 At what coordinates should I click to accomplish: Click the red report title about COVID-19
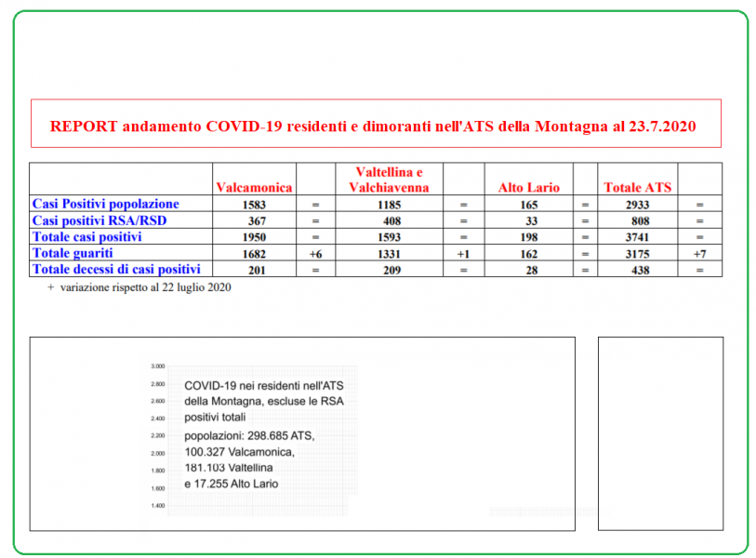[373, 126]
